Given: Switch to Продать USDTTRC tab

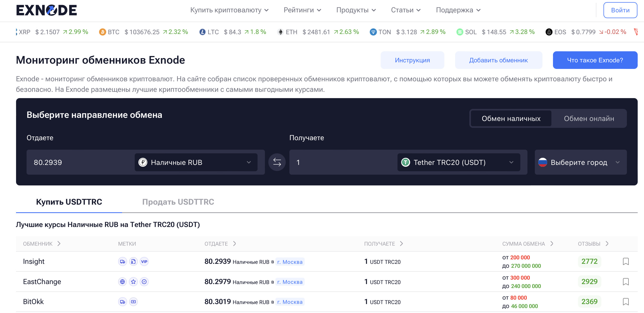Looking at the screenshot, I should [178, 202].
